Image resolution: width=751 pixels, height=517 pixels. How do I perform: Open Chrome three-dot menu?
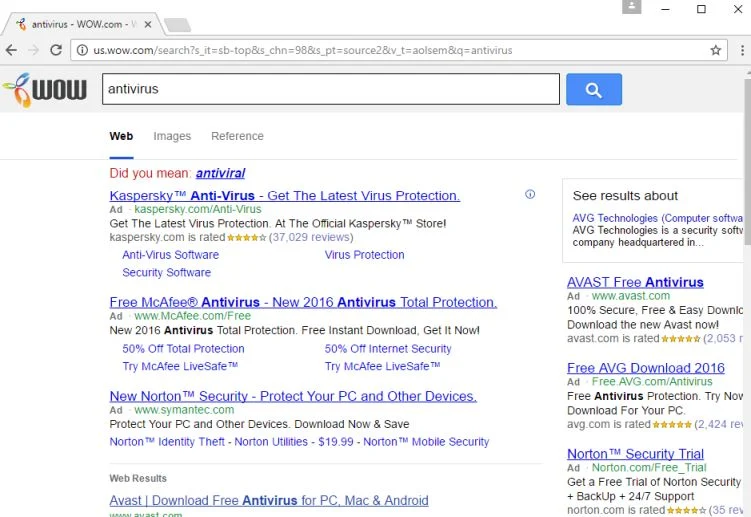(x=742, y=50)
